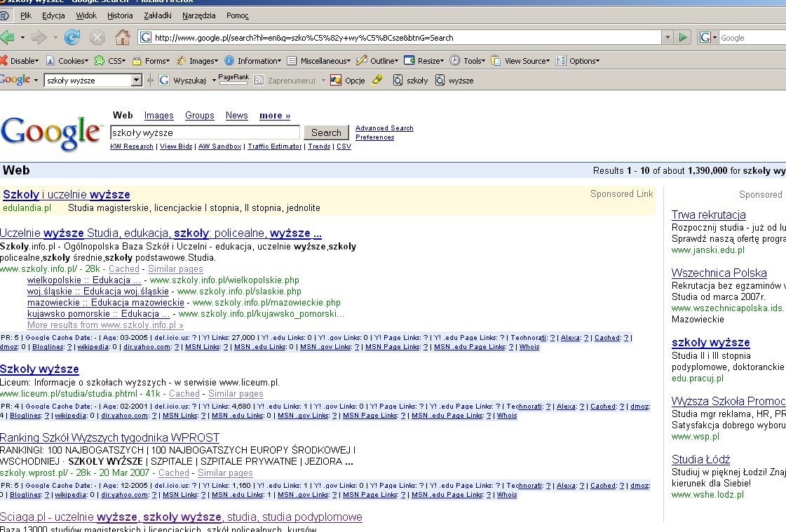Click the Options toolbar icon

pos(561,60)
